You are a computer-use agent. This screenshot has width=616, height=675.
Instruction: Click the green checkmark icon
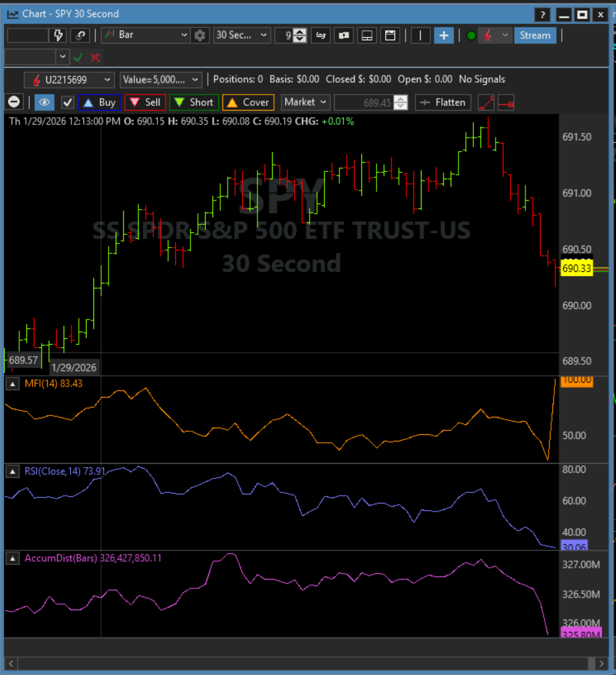click(79, 58)
